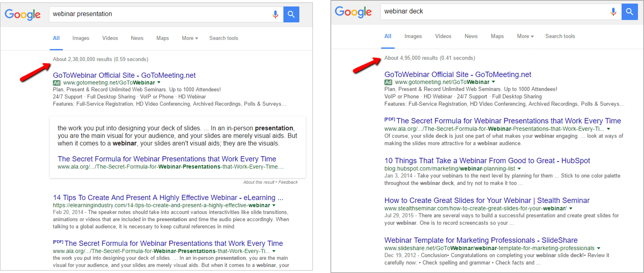
Task: Click the 'About 2,38,00,000 results' count text
Action: (x=101, y=59)
